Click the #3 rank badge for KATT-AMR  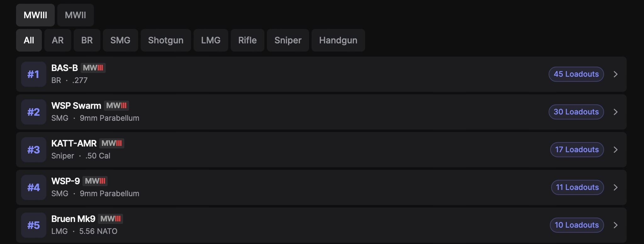tap(33, 150)
